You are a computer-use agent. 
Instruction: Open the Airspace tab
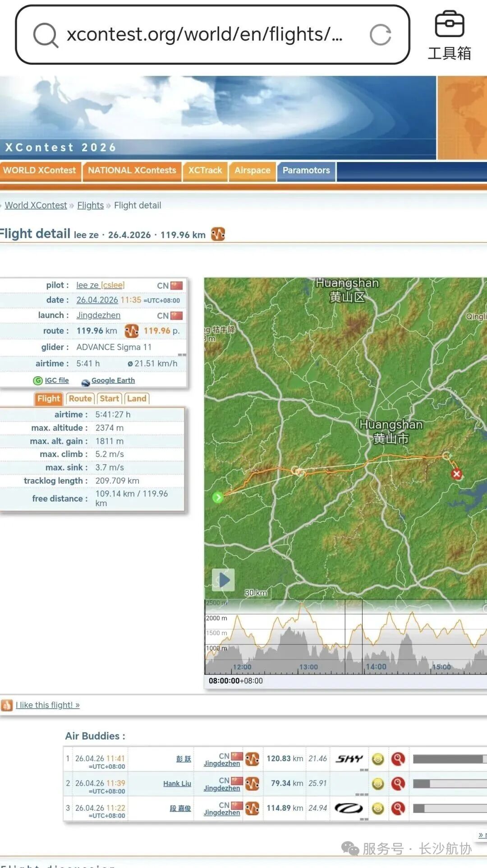click(253, 171)
